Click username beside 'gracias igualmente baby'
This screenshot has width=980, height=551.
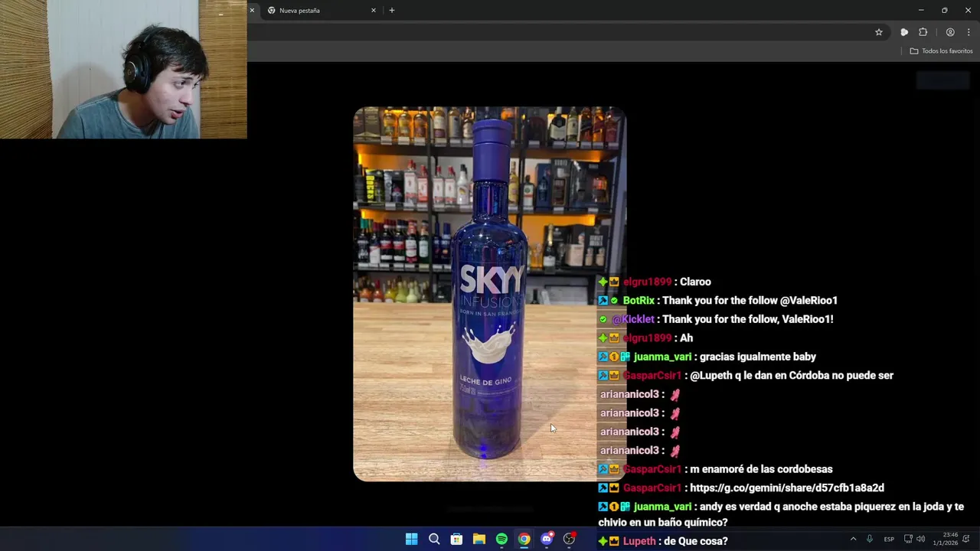point(662,357)
